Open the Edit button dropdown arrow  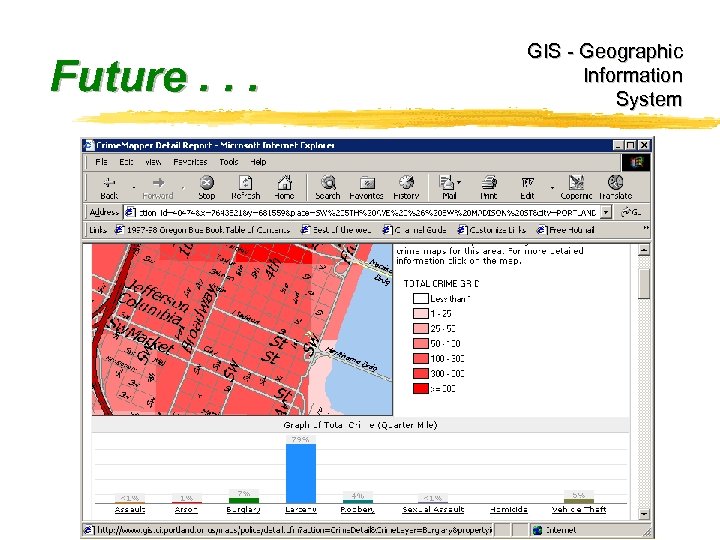(552, 188)
